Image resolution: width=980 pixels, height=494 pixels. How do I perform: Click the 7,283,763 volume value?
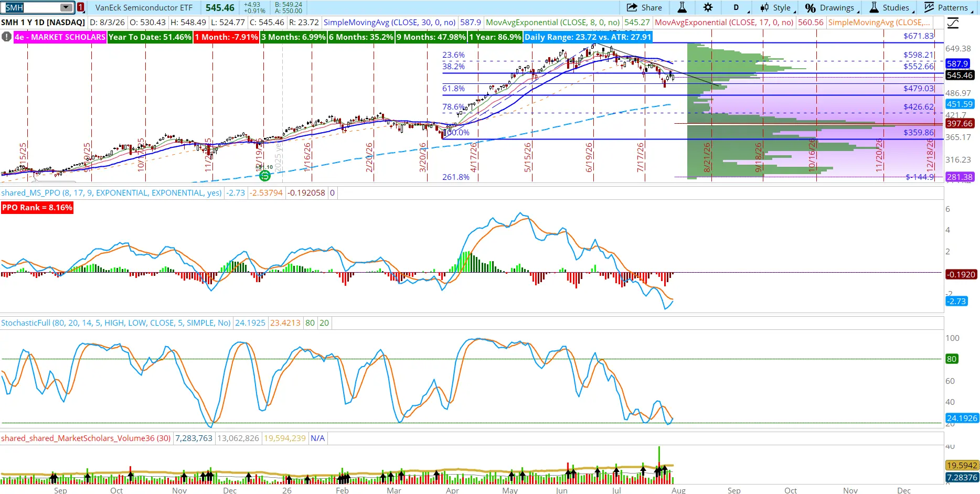[x=194, y=438]
